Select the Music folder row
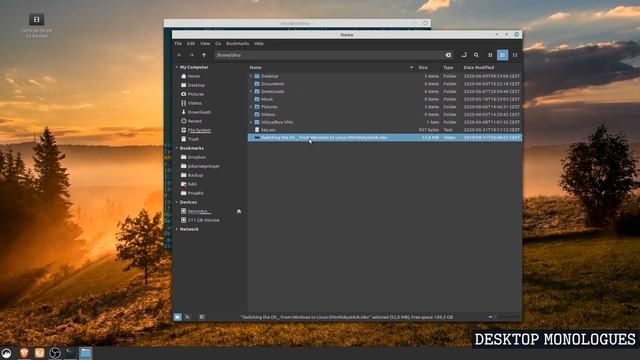640x360 pixels. coord(384,99)
